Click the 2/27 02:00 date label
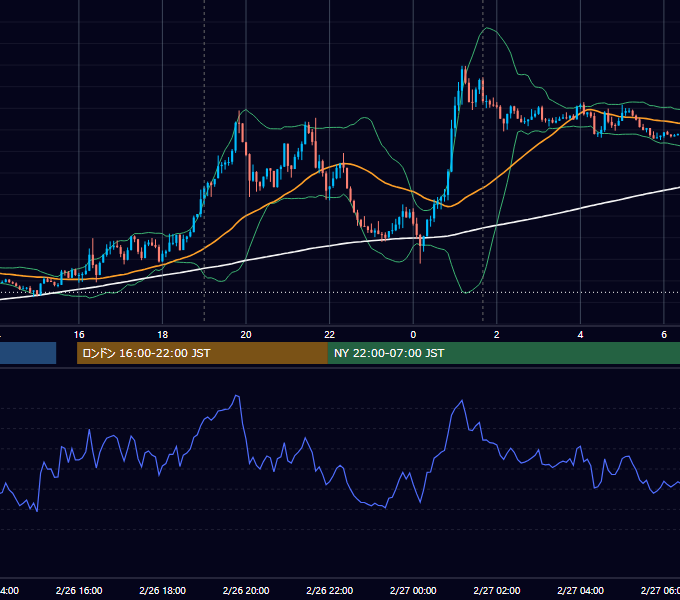 coord(497,590)
